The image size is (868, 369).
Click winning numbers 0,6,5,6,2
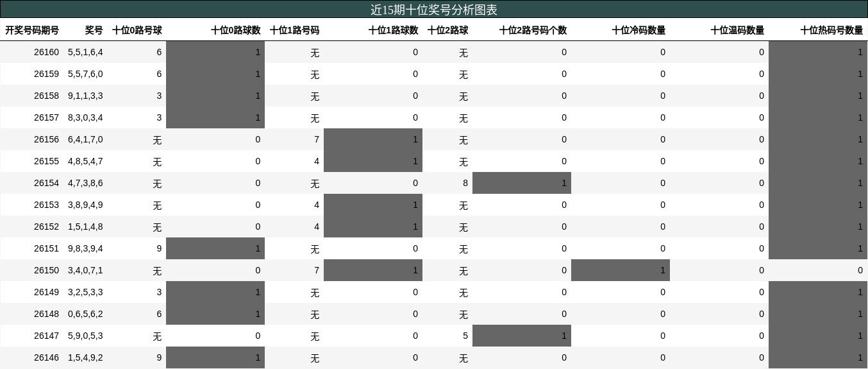pyautogui.click(x=85, y=314)
